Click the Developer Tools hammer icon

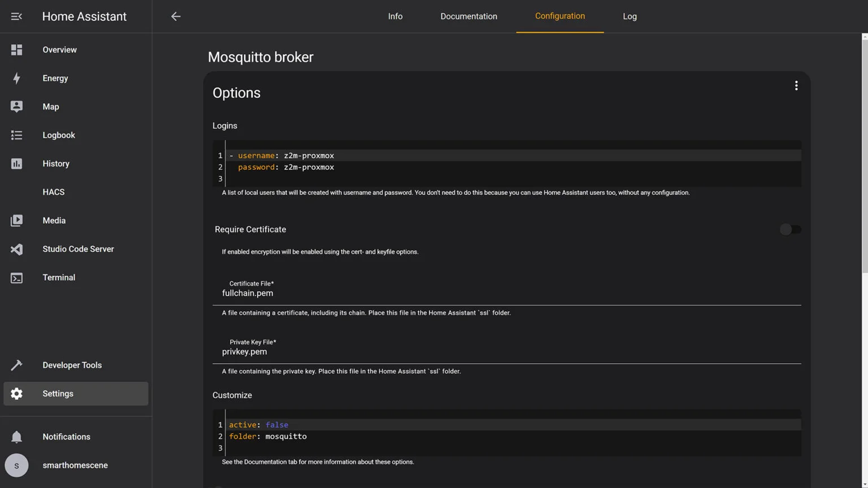click(16, 365)
